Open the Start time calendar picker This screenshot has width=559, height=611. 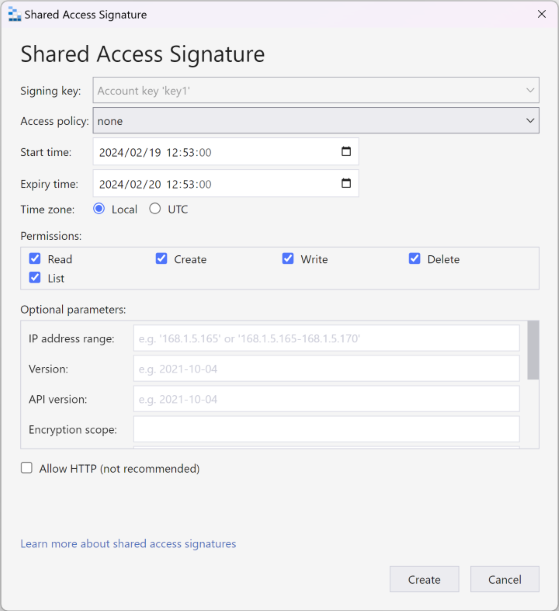click(346, 151)
